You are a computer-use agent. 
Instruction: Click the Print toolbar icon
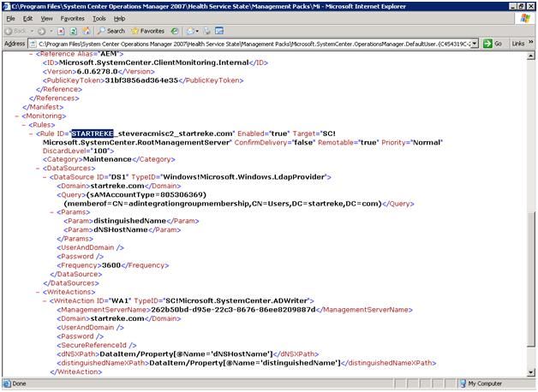click(x=207, y=31)
